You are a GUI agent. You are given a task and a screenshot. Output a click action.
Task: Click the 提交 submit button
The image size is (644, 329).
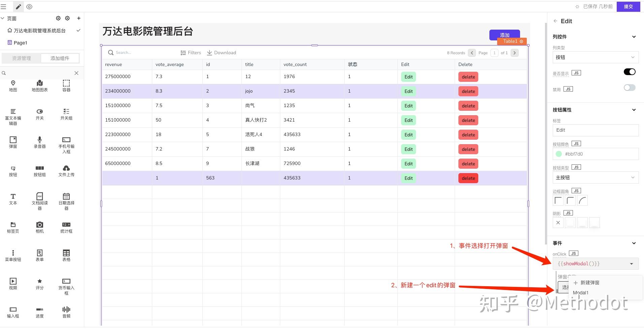tap(628, 6)
